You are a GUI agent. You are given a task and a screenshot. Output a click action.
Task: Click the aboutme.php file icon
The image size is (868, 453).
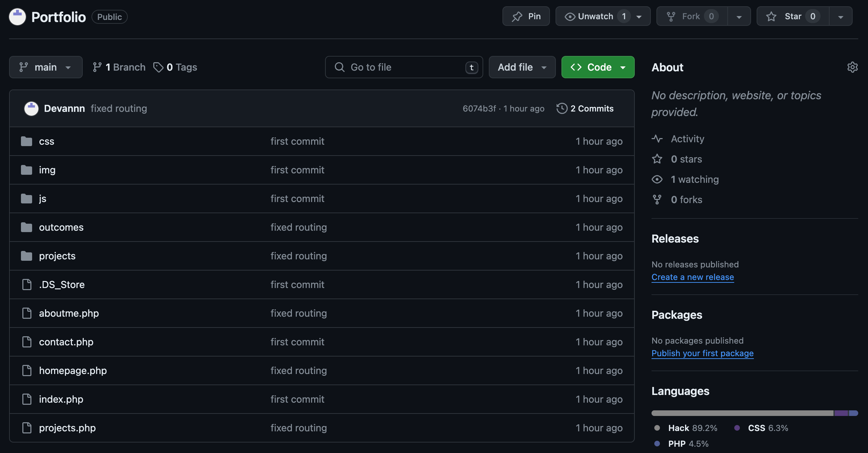tap(27, 313)
